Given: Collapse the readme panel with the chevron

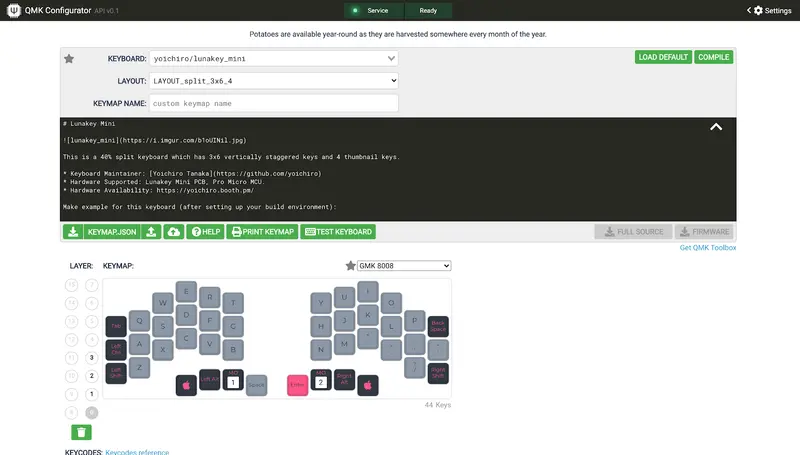Looking at the screenshot, I should click(x=716, y=127).
